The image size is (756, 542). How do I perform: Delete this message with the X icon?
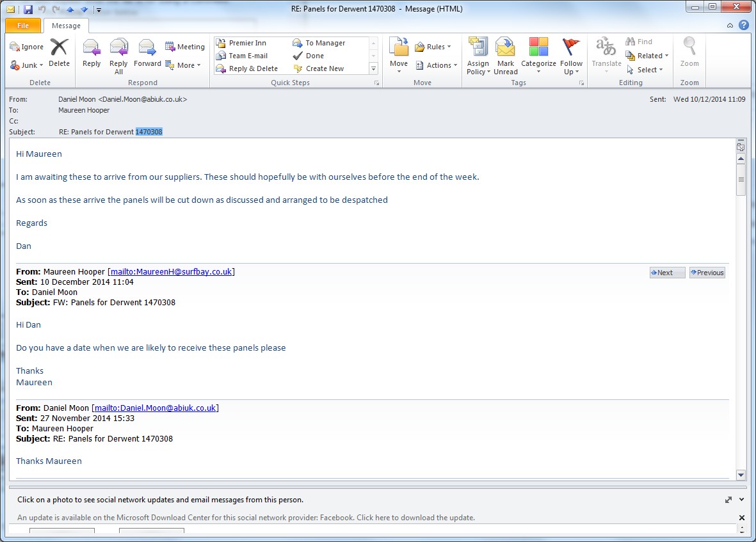pyautogui.click(x=59, y=52)
